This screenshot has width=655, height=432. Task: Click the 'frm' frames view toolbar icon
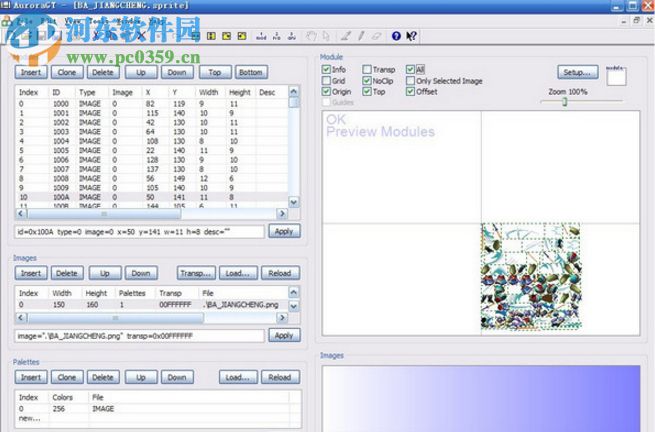(277, 36)
